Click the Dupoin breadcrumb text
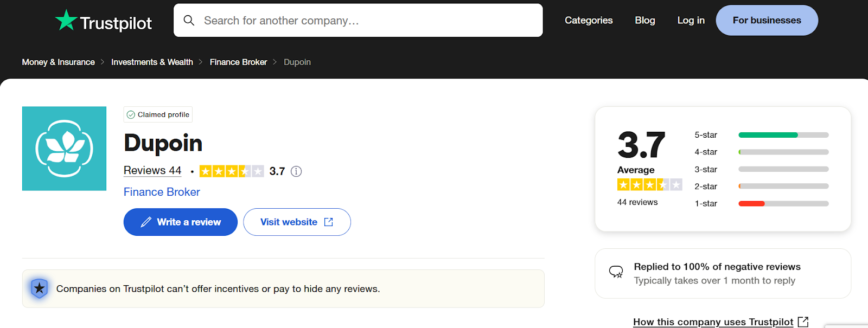 pos(297,62)
